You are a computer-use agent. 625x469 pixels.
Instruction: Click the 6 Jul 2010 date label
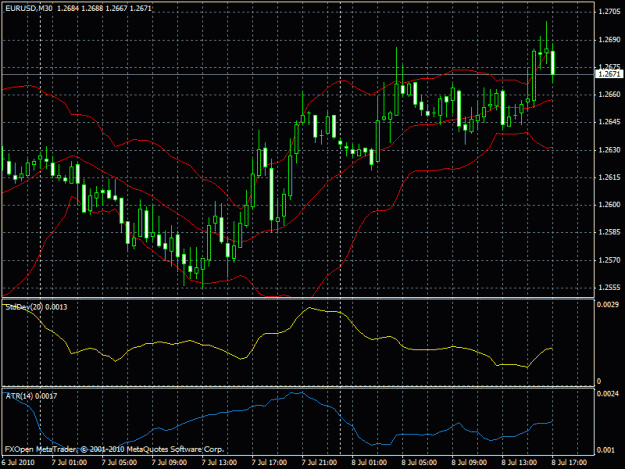point(18,463)
